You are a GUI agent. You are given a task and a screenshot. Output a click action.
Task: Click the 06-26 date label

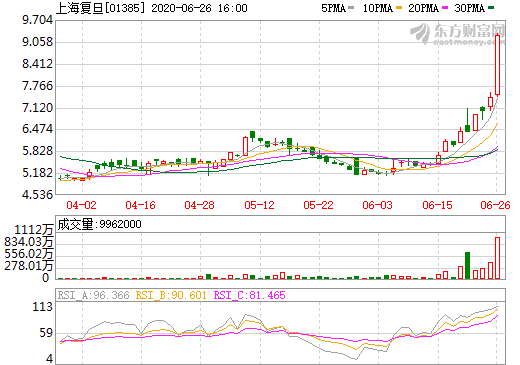point(495,205)
